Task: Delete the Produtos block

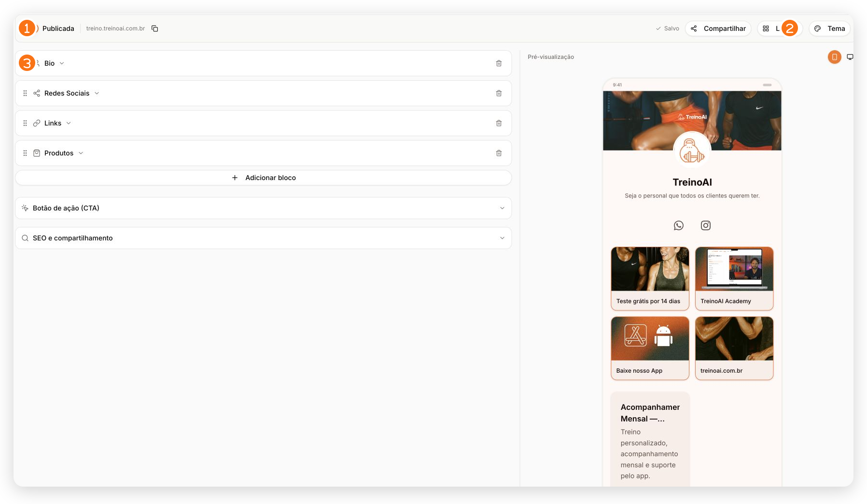Action: click(499, 153)
